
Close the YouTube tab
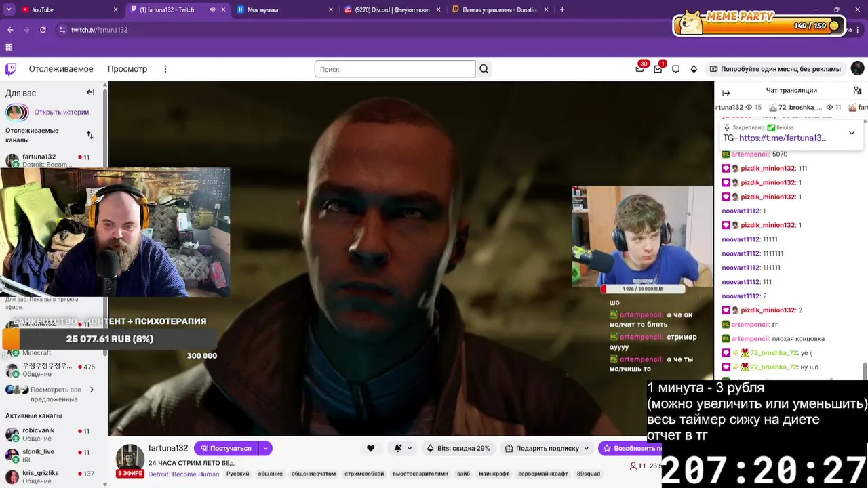tap(116, 9)
